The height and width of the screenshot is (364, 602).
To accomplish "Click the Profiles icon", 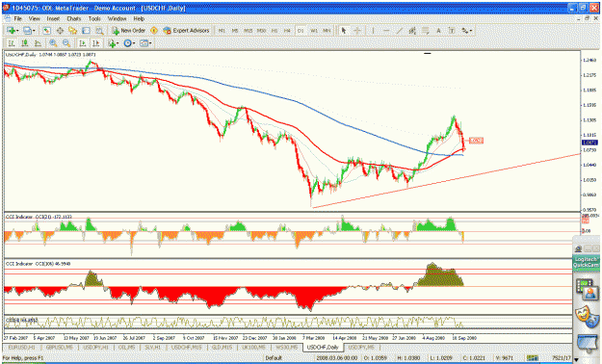I will coord(27,31).
